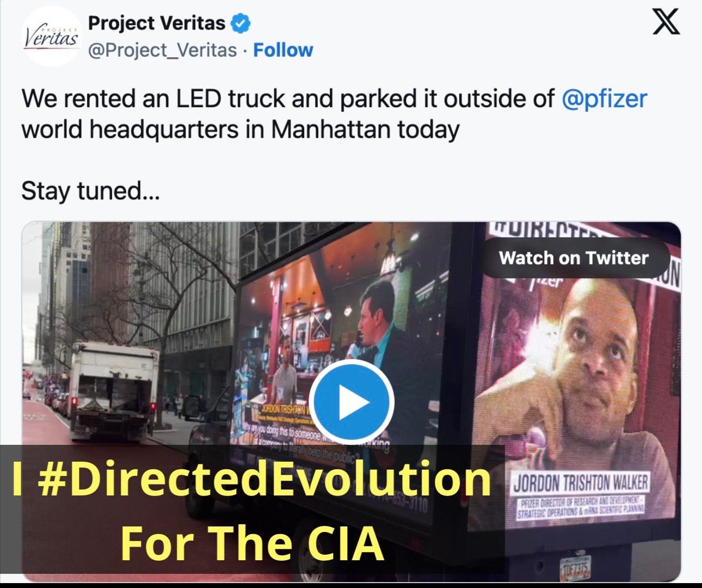This screenshot has width=702, height=588.
Task: Click the tweet text about LED truck
Action: 334,114
